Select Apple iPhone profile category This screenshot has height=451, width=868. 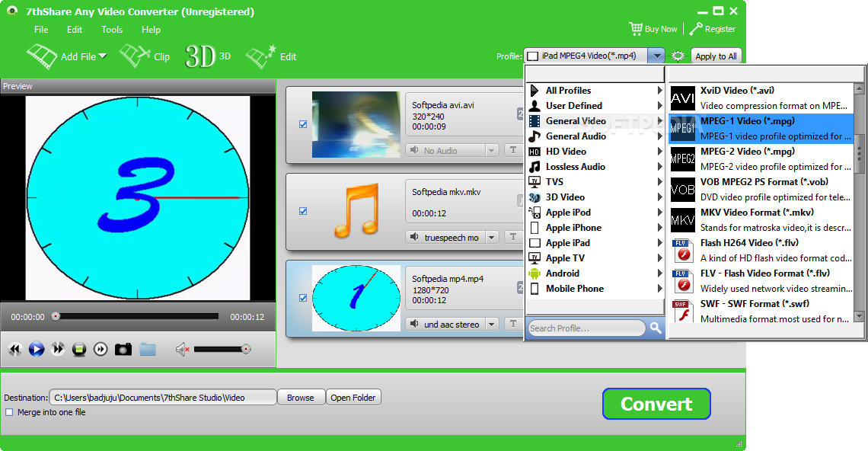(x=595, y=227)
